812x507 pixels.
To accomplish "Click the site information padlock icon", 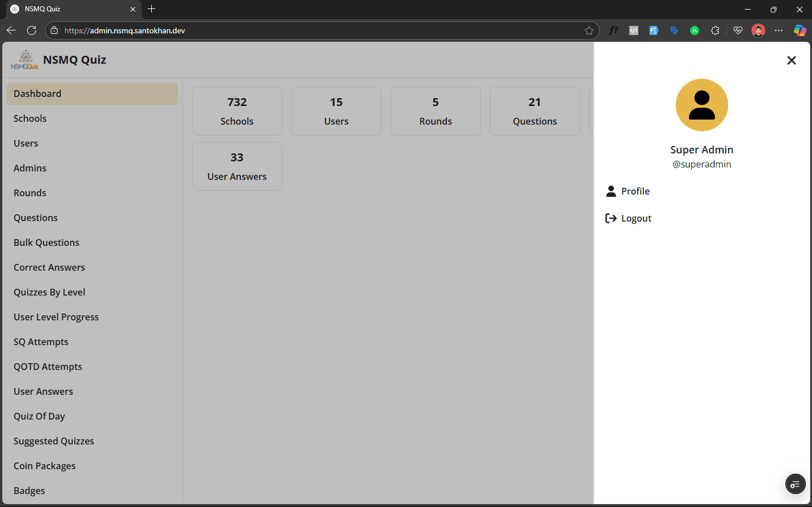I will click(x=54, y=30).
